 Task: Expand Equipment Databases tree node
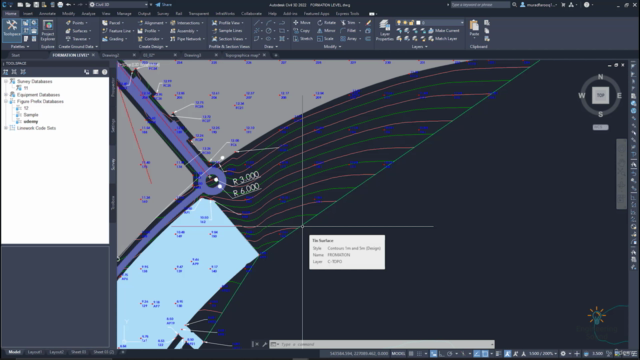click(x=6, y=95)
